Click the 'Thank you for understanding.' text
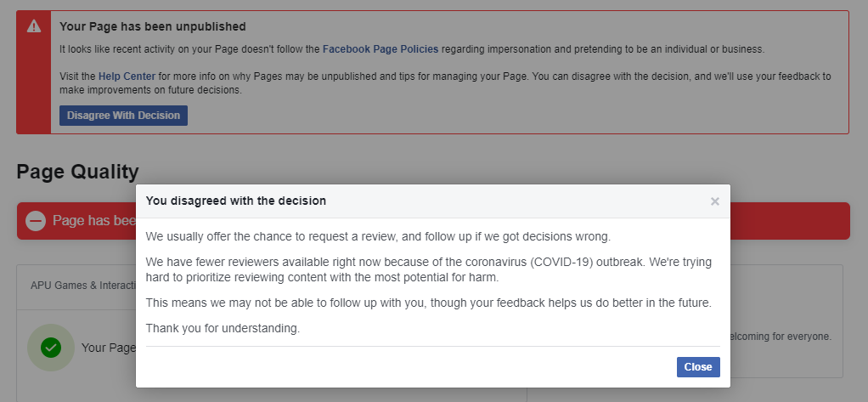 (x=223, y=328)
